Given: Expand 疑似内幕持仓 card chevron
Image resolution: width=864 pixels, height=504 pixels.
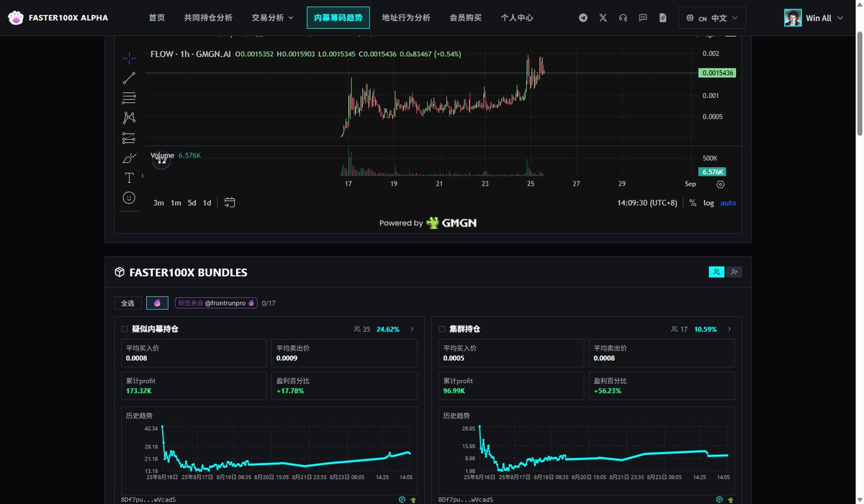Looking at the screenshot, I should (x=412, y=329).
